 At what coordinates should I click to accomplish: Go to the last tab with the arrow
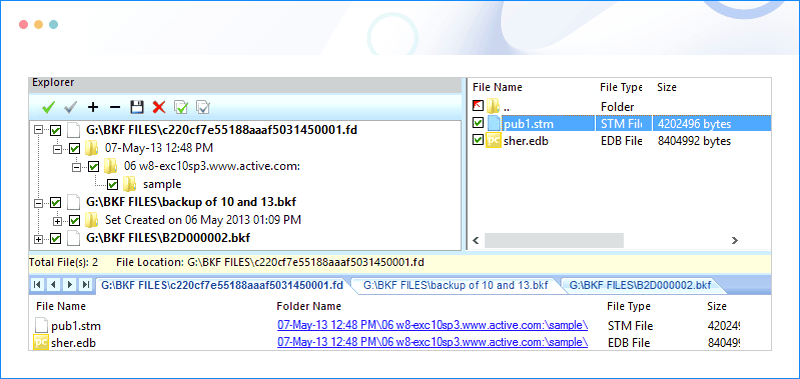(x=86, y=285)
